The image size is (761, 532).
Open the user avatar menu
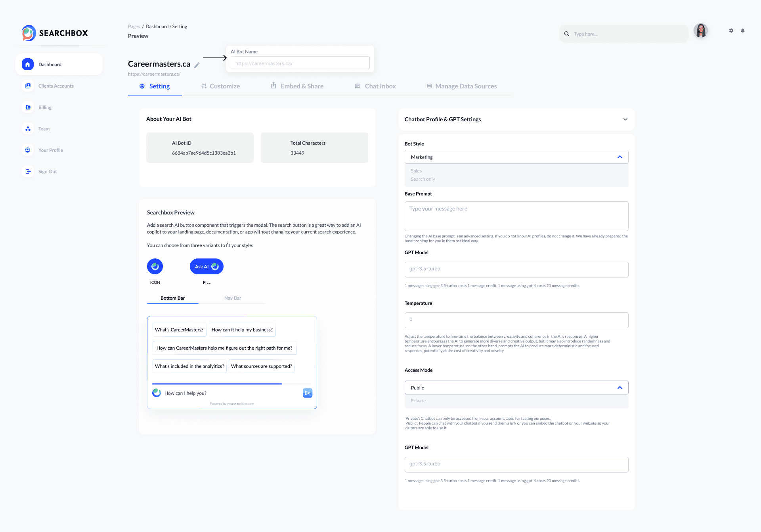(x=701, y=31)
